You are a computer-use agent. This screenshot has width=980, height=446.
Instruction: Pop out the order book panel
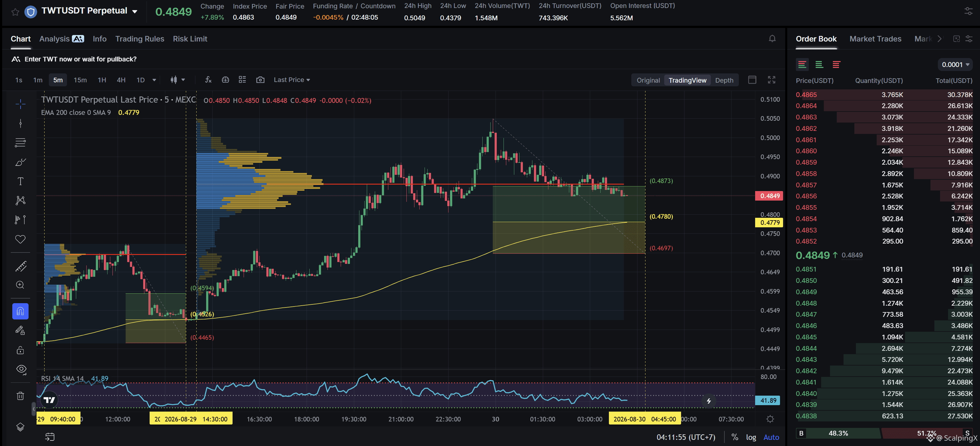[x=956, y=39]
